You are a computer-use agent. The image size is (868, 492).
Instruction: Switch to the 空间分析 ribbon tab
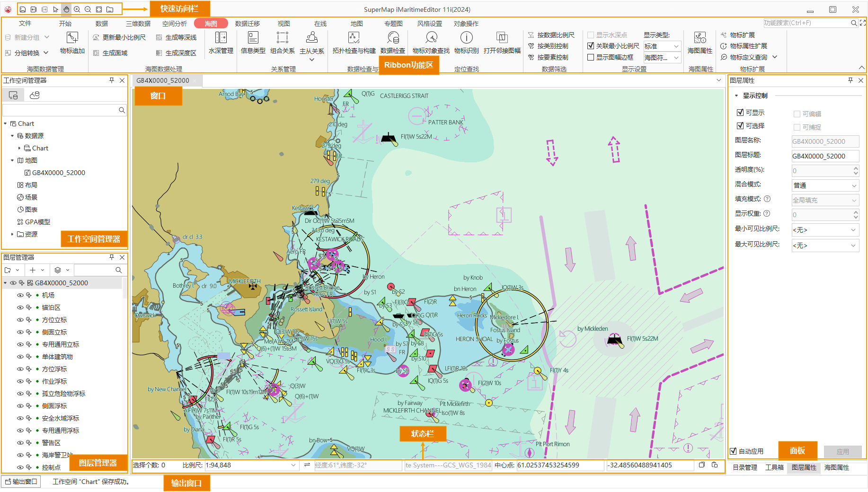click(x=174, y=24)
